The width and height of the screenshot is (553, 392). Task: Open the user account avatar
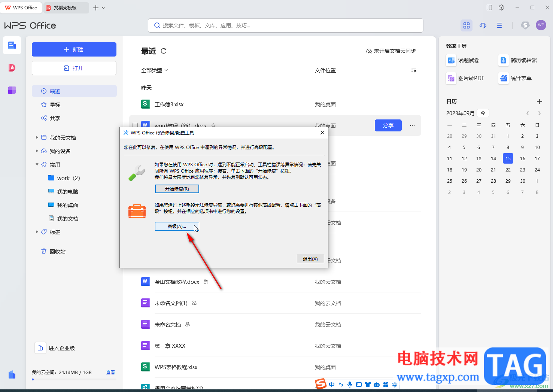541,25
